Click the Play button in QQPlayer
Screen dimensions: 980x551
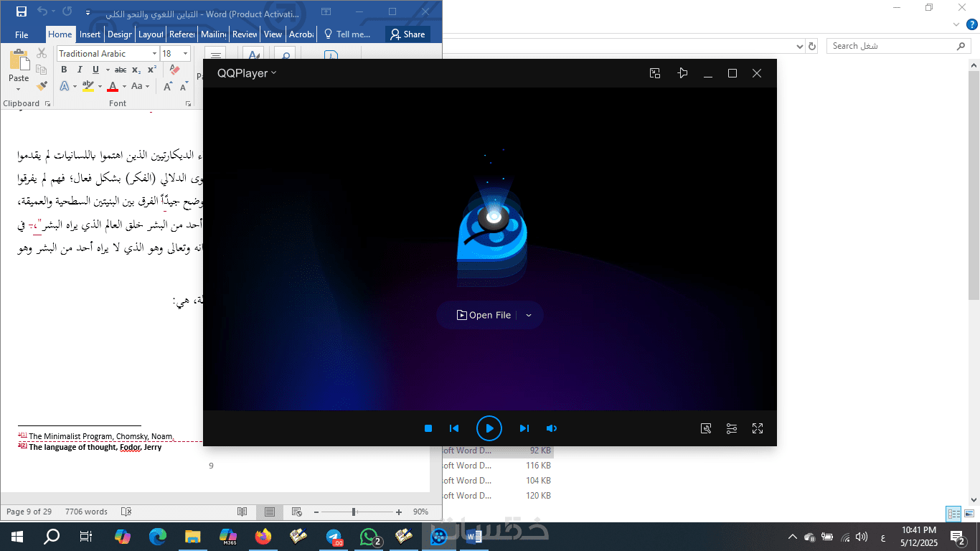489,428
